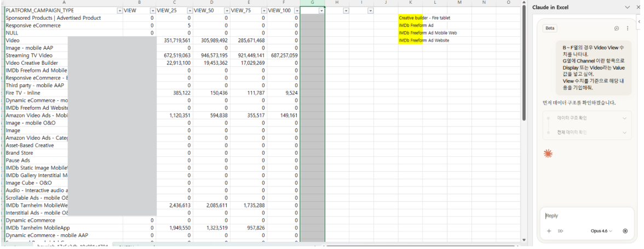644x249 pixels.
Task: Select the 'IMDb Freeform Ad Mobile Web' highlighted cell
Action: [x=410, y=33]
